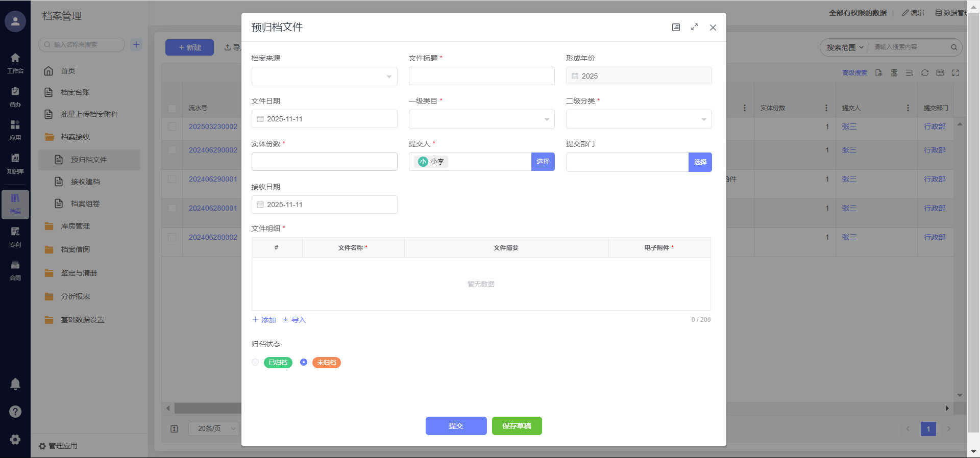Image resolution: width=980 pixels, height=458 pixels.
Task: Open the help question mark icon
Action: [x=15, y=412]
